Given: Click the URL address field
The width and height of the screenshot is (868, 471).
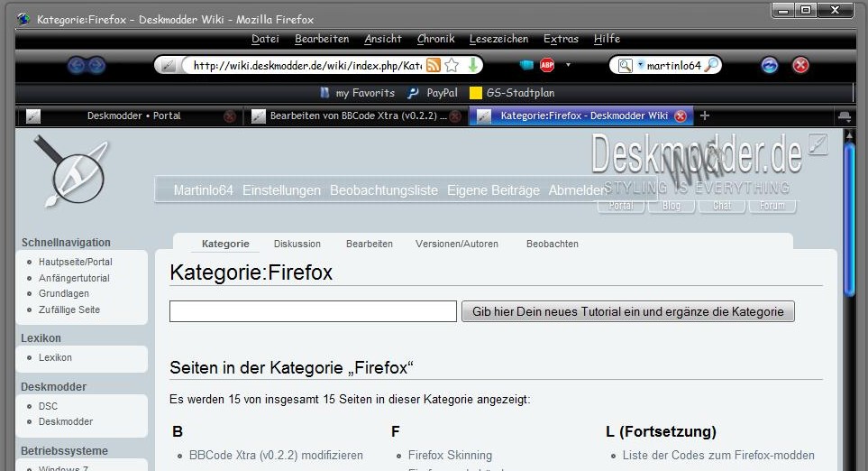Looking at the screenshot, I should tap(307, 65).
